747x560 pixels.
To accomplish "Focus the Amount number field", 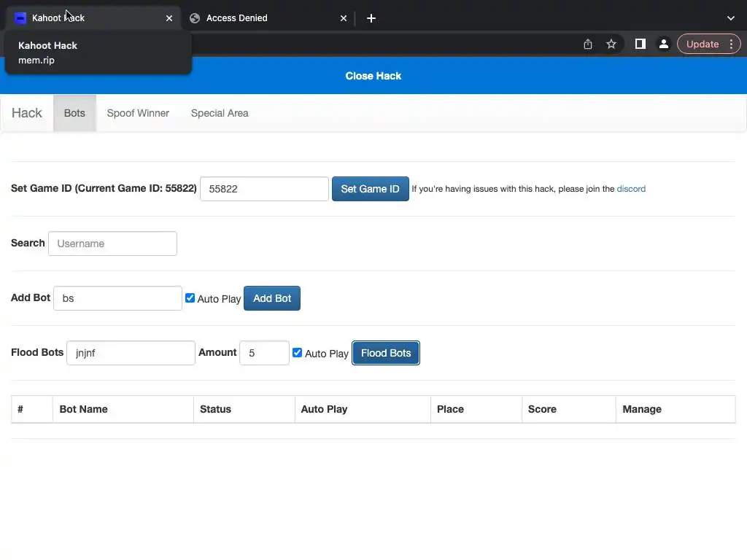I will point(264,353).
